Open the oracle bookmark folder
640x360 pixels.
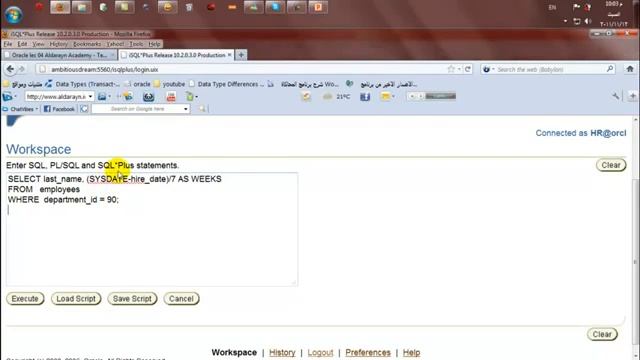coord(138,84)
